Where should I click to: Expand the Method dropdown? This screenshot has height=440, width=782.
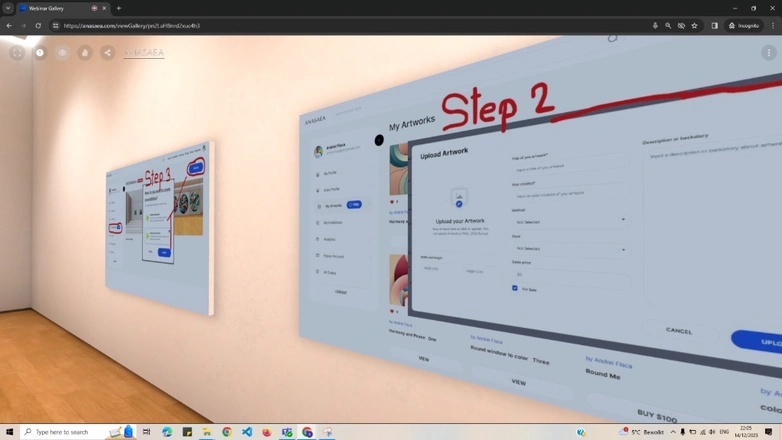click(570, 221)
